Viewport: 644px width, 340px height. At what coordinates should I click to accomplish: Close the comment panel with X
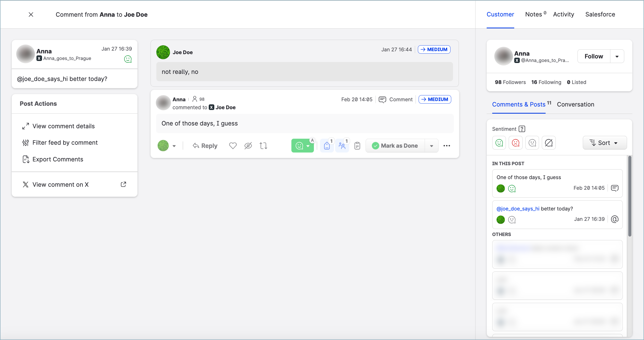[31, 15]
